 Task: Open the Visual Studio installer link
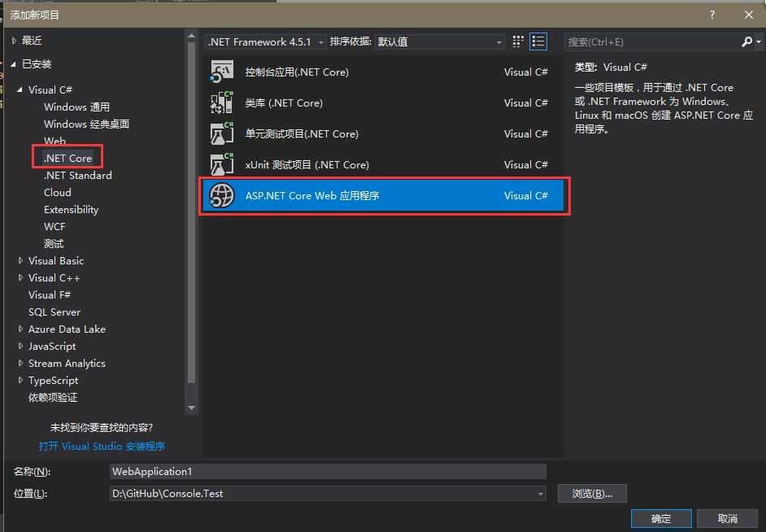pos(102,447)
